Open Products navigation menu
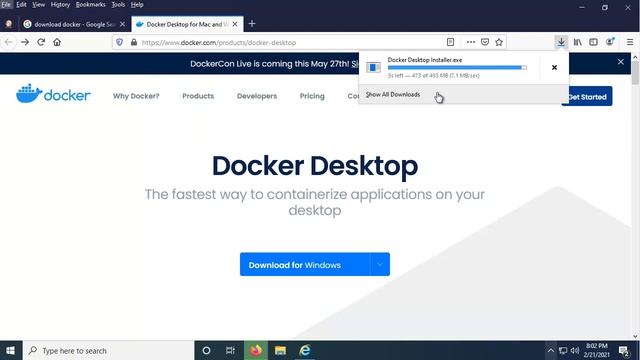The width and height of the screenshot is (640, 360). [x=198, y=96]
